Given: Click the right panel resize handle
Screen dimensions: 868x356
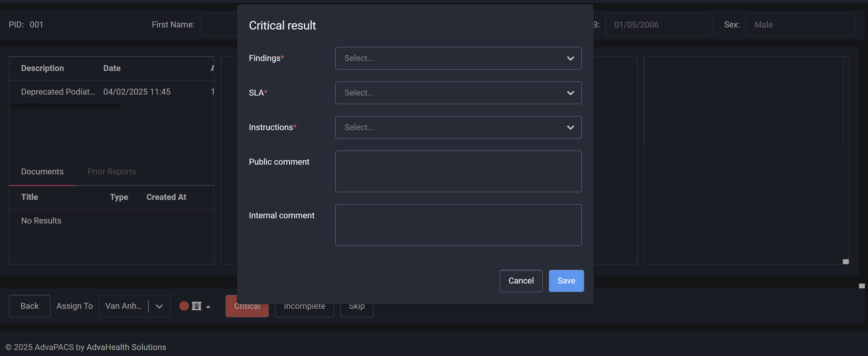Looking at the screenshot, I should (846, 262).
